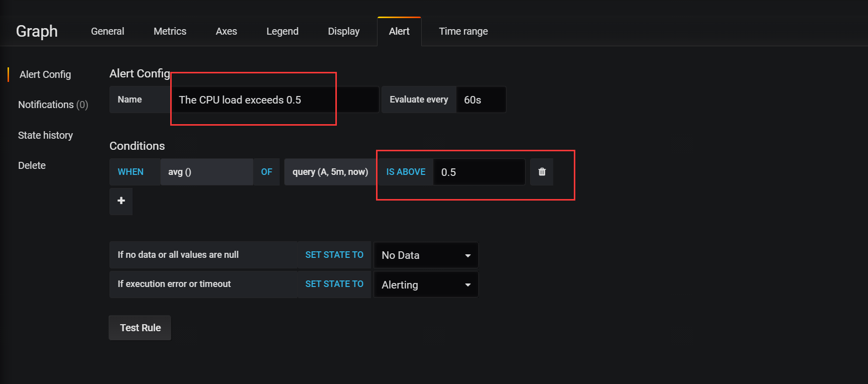Select SET STATE TO label in no-data row

tap(334, 255)
